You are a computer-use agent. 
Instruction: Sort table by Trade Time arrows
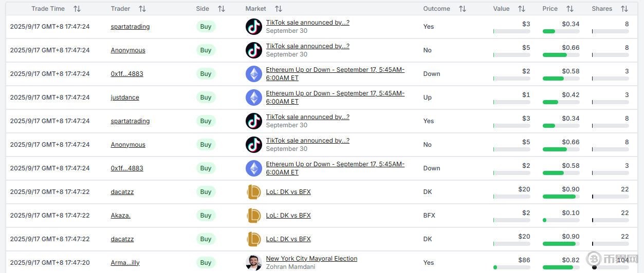pyautogui.click(x=77, y=9)
